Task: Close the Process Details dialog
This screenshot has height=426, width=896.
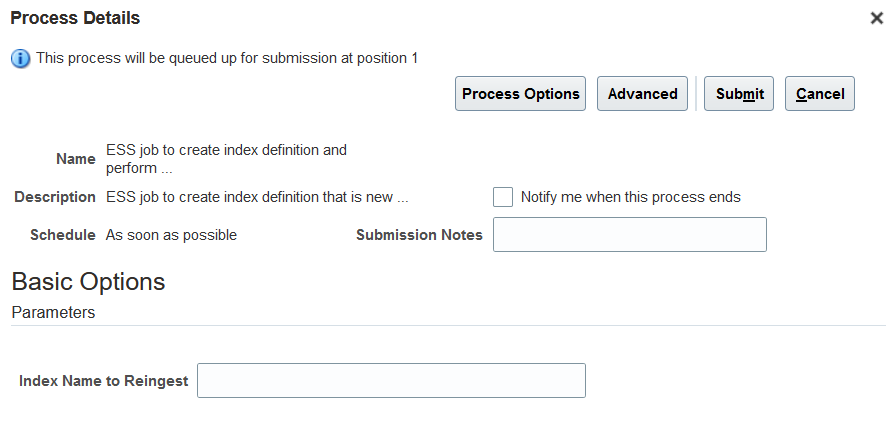Action: coord(877,18)
